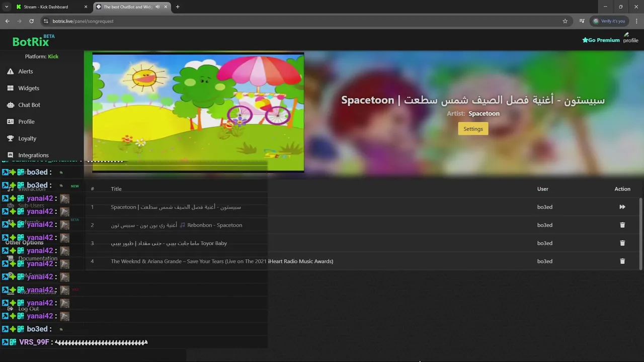Click Spacetoon artist name

click(484, 114)
